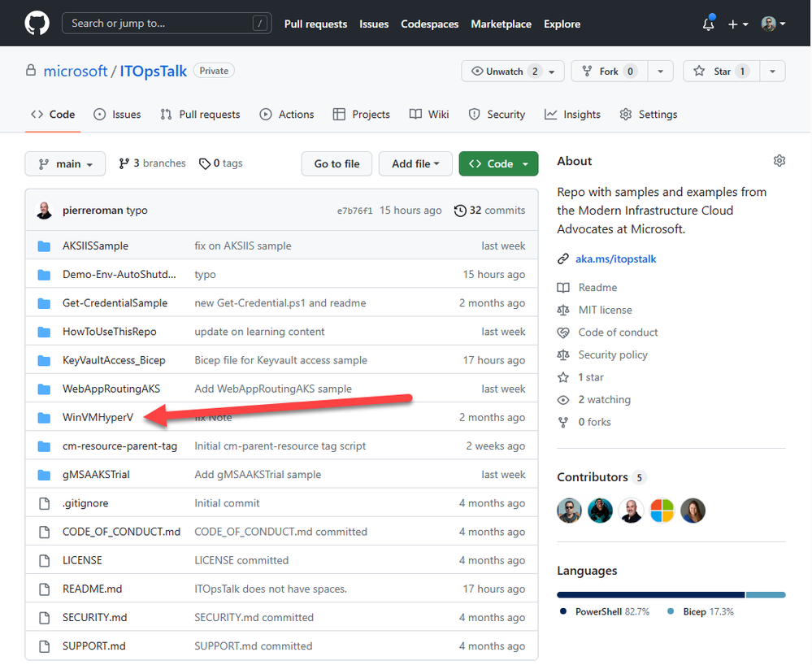The width and height of the screenshot is (812, 665).
Task: Click the first contributor avatar
Action: coord(569,511)
